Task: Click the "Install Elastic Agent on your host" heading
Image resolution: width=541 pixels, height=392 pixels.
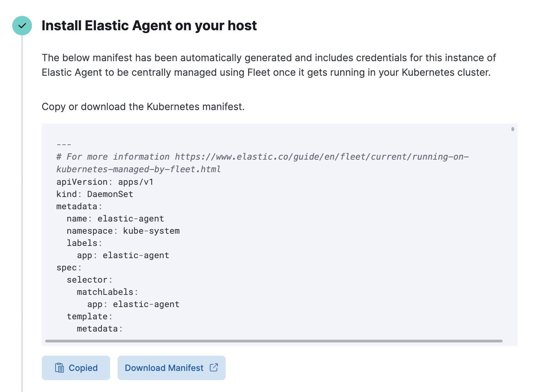Action: pyautogui.click(x=149, y=26)
